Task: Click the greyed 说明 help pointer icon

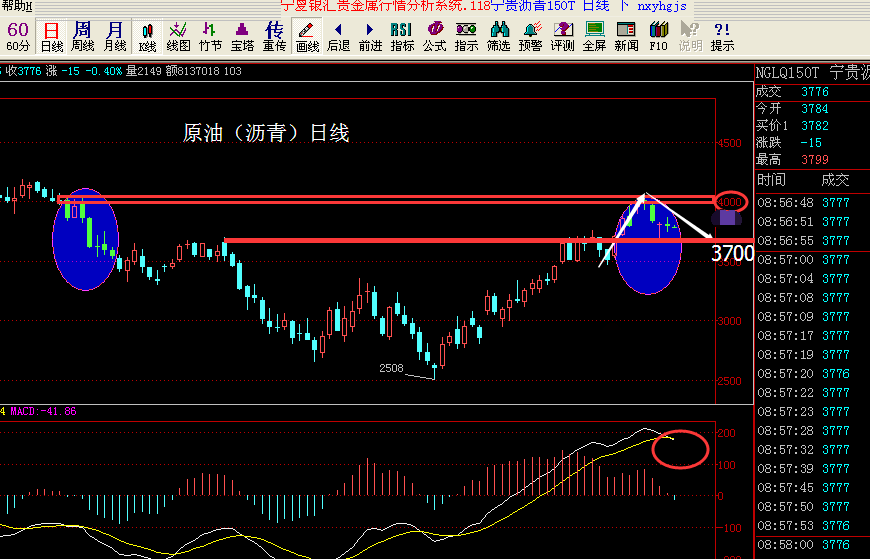Action: 690,37
